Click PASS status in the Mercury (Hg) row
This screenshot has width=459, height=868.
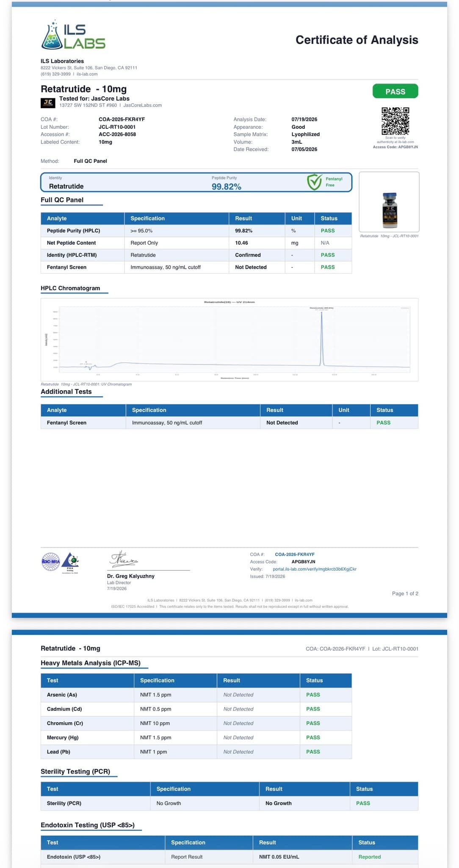tap(313, 737)
